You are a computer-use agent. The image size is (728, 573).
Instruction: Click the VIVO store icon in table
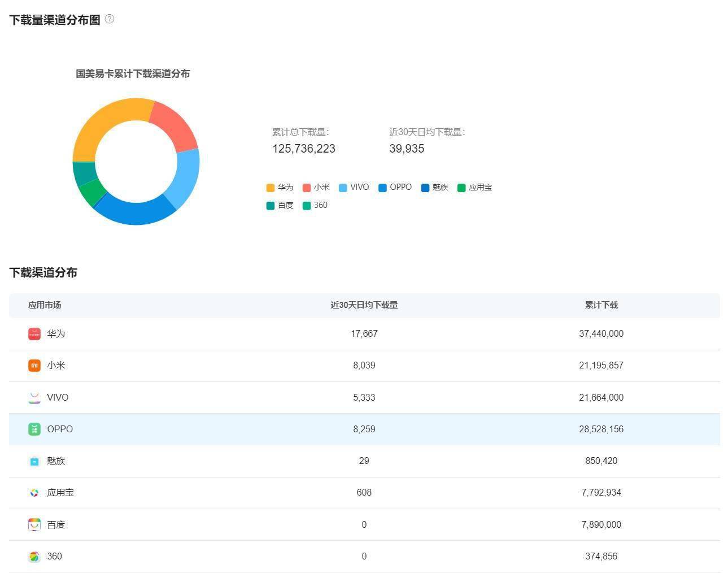(34, 397)
